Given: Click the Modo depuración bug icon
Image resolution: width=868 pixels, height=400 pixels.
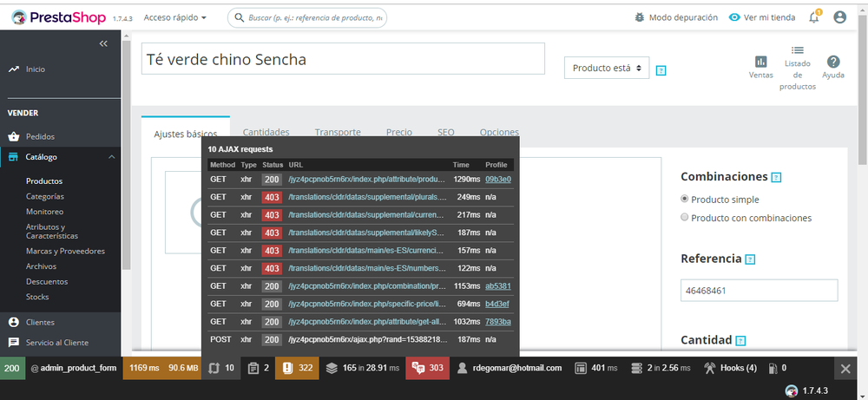Looking at the screenshot, I should pyautogui.click(x=640, y=17).
